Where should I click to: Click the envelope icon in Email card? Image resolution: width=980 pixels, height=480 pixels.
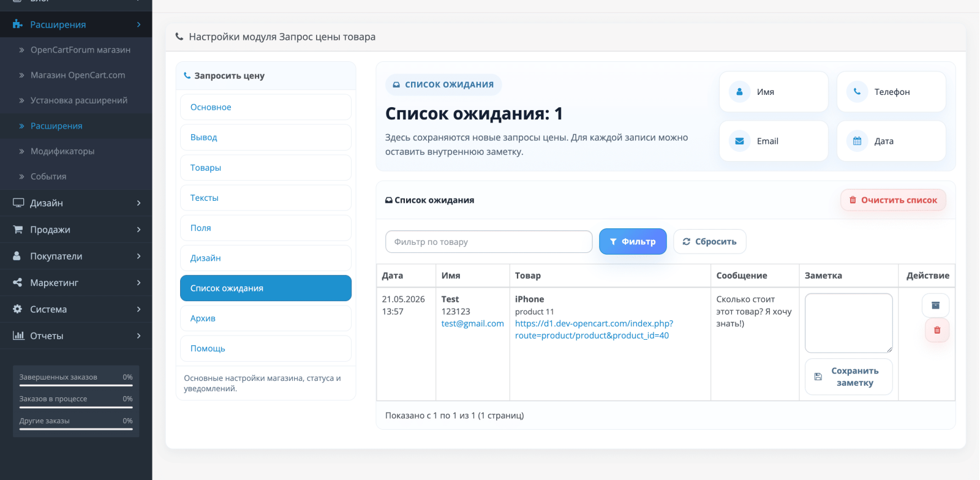tap(739, 141)
